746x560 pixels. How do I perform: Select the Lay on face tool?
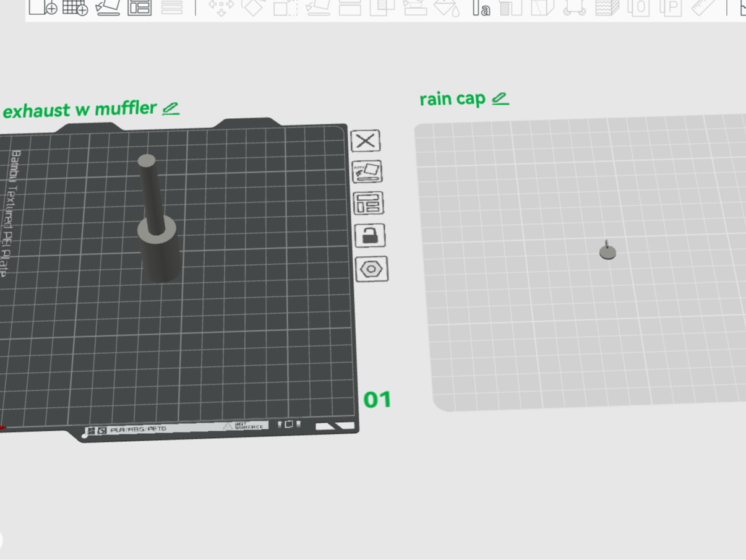click(x=318, y=7)
